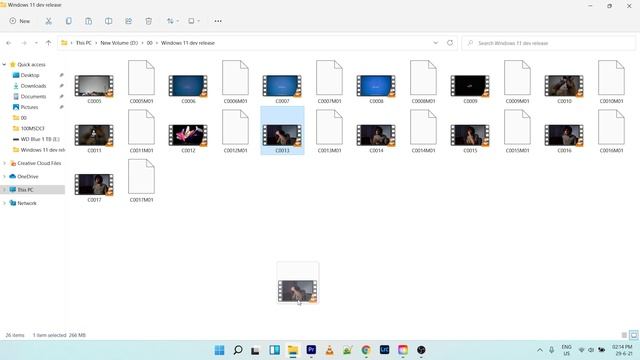Click the Cut scissors icon

49,21
